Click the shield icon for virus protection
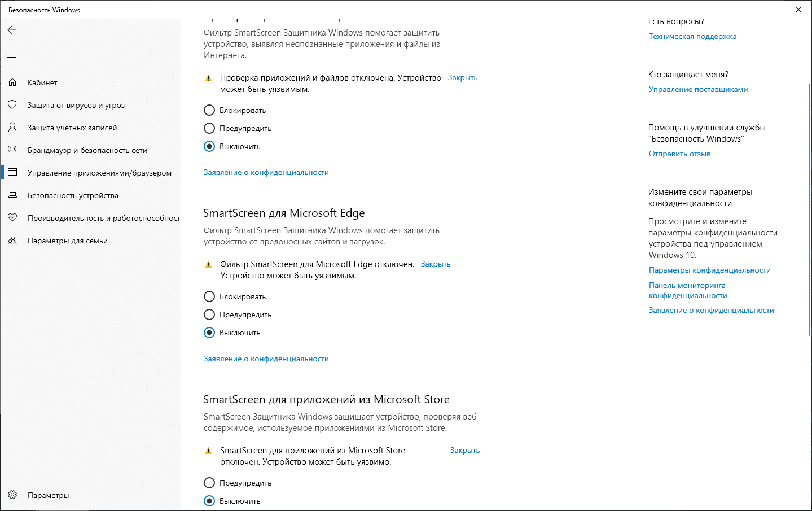Image resolution: width=812 pixels, height=511 pixels. pyautogui.click(x=12, y=105)
